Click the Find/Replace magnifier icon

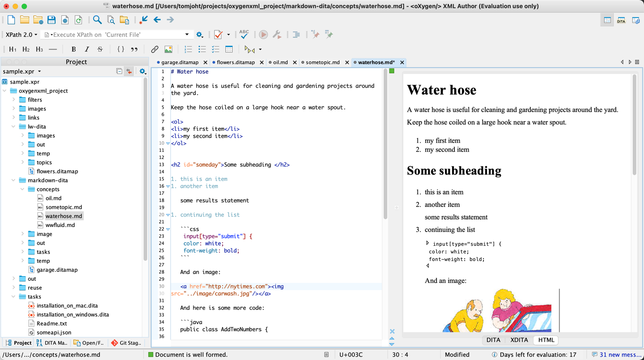coord(97,20)
